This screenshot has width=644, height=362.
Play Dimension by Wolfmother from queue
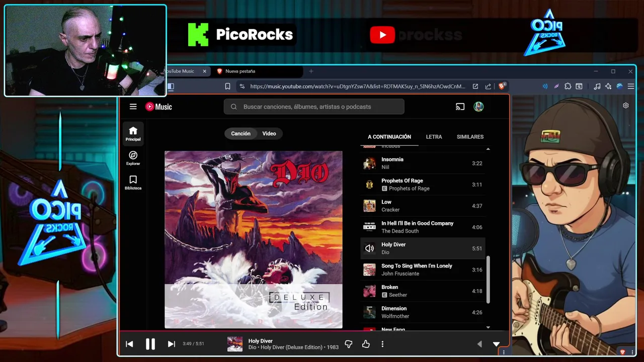tap(423, 312)
